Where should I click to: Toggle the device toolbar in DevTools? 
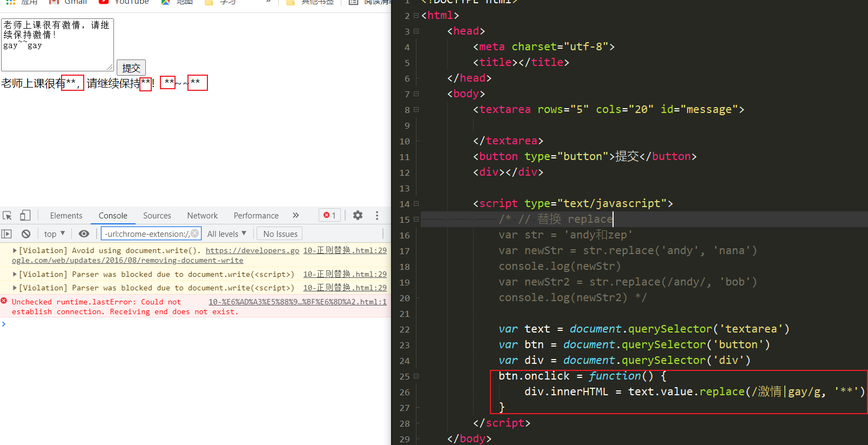25,215
